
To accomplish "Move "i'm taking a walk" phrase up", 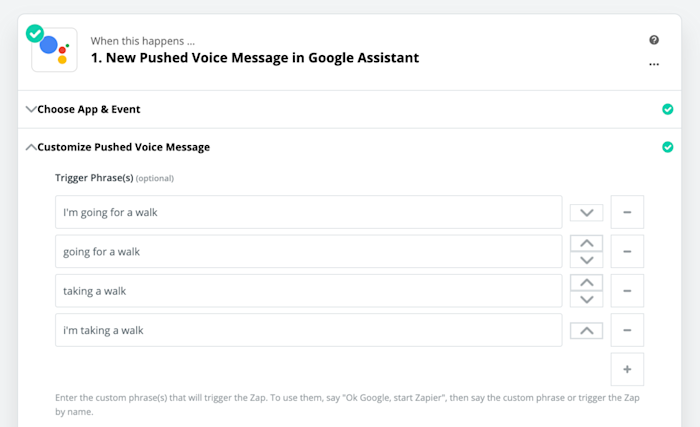I will pyautogui.click(x=587, y=331).
